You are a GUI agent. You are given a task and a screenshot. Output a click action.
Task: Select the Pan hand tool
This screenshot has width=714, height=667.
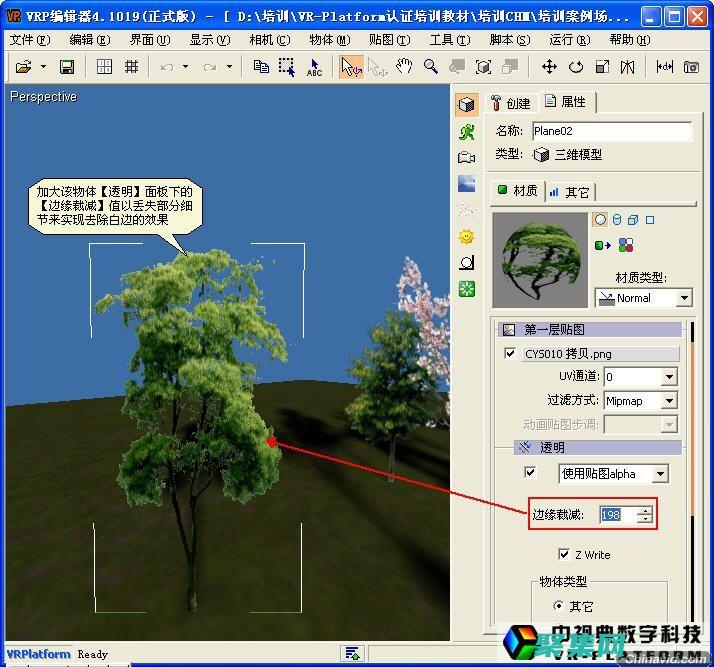click(x=404, y=67)
